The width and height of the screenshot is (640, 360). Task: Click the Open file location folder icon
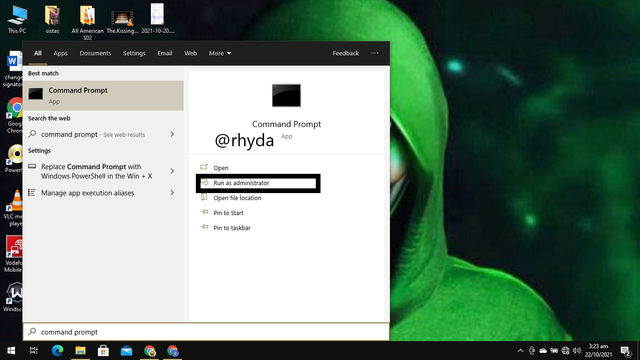(x=204, y=198)
